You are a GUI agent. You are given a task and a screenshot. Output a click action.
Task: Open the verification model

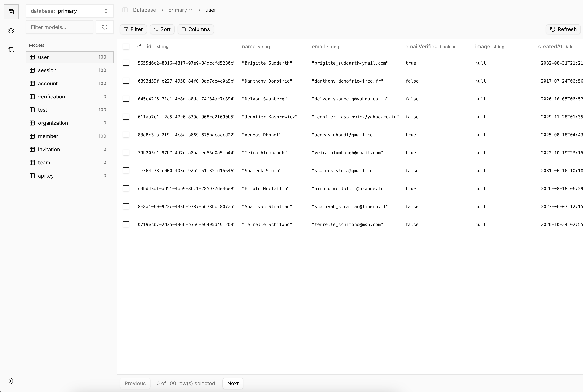click(x=70, y=96)
